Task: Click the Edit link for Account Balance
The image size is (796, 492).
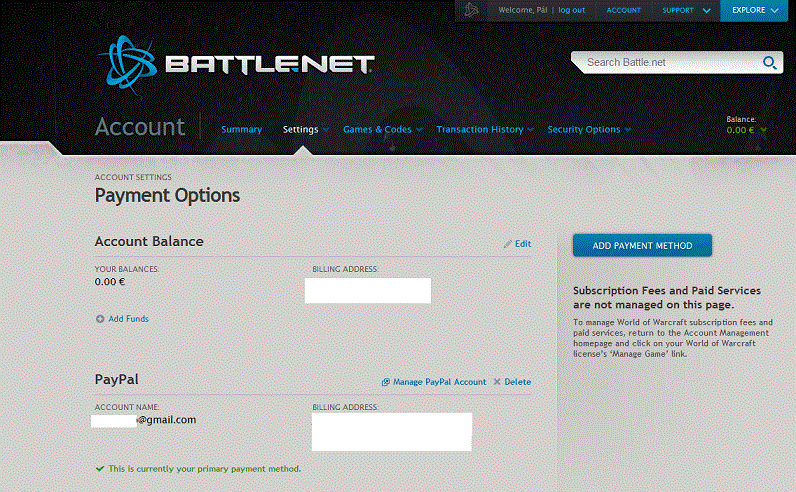Action: tap(523, 244)
